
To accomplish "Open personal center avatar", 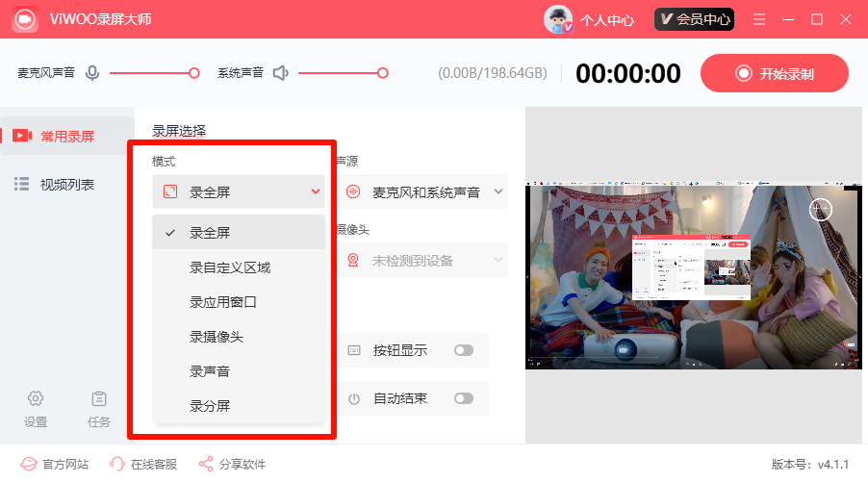I will coord(558,19).
